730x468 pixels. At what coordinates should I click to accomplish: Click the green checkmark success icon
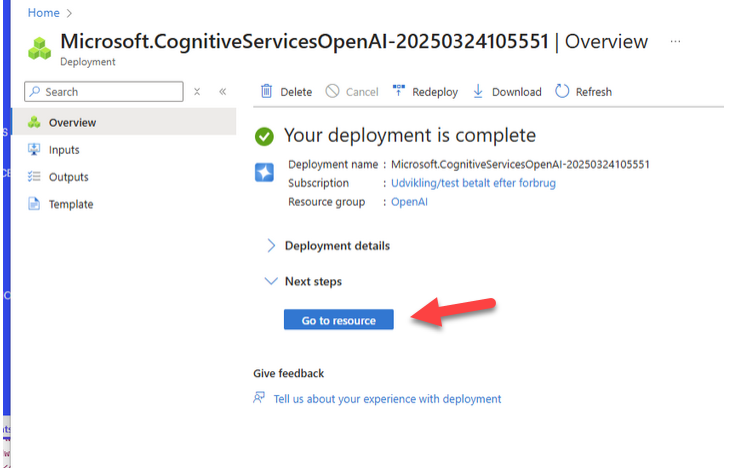point(264,136)
